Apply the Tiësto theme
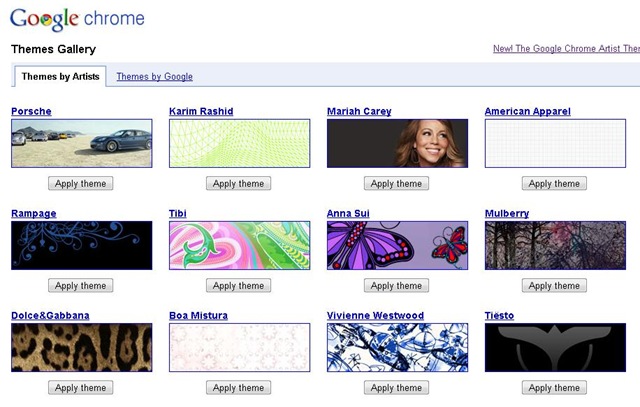The image size is (640, 407). pyautogui.click(x=554, y=387)
